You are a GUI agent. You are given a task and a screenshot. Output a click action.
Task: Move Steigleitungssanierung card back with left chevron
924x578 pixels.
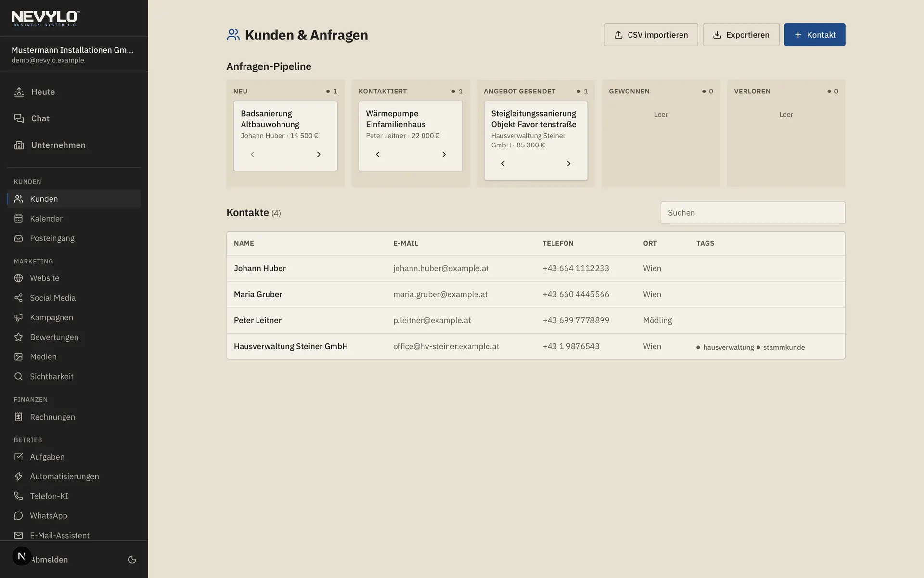[x=503, y=164]
